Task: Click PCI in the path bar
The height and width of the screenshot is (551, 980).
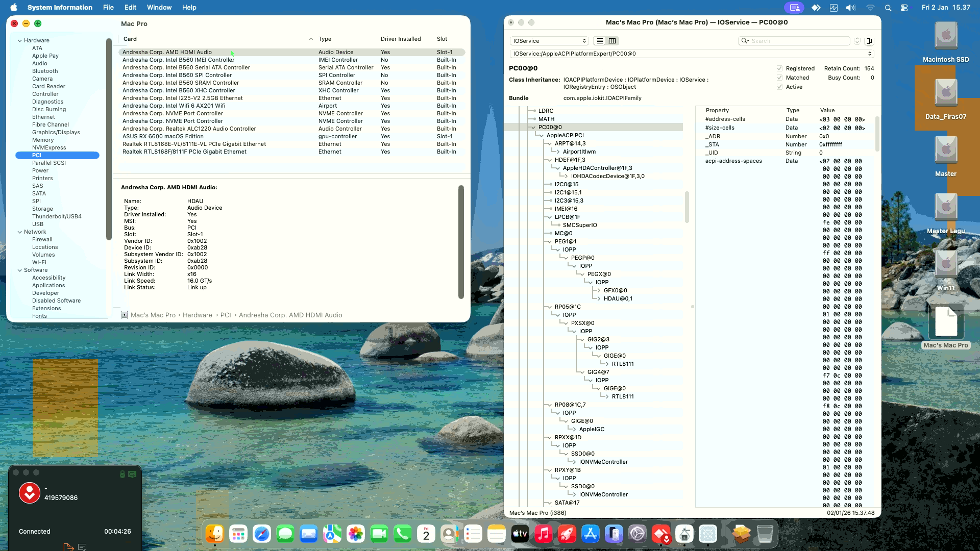Action: pyautogui.click(x=226, y=315)
